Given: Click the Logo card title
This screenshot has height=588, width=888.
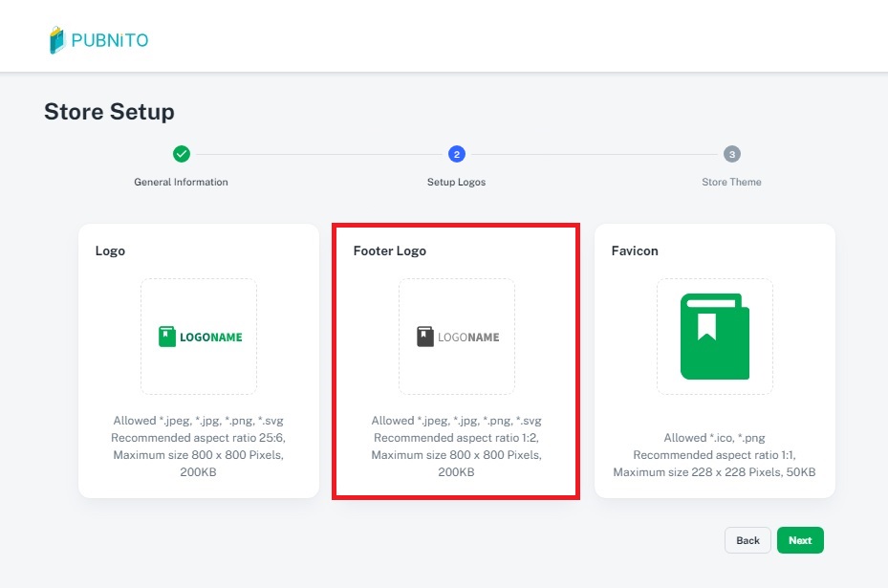Looking at the screenshot, I should (110, 250).
